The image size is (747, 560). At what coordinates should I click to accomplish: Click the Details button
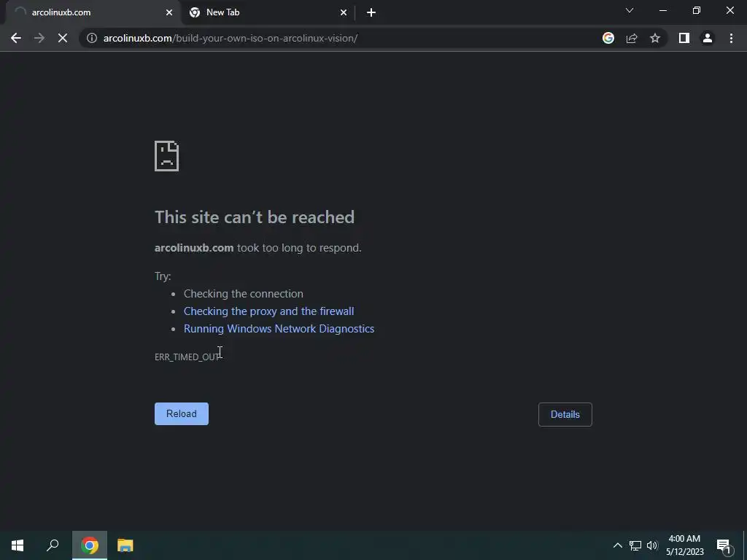coord(565,414)
